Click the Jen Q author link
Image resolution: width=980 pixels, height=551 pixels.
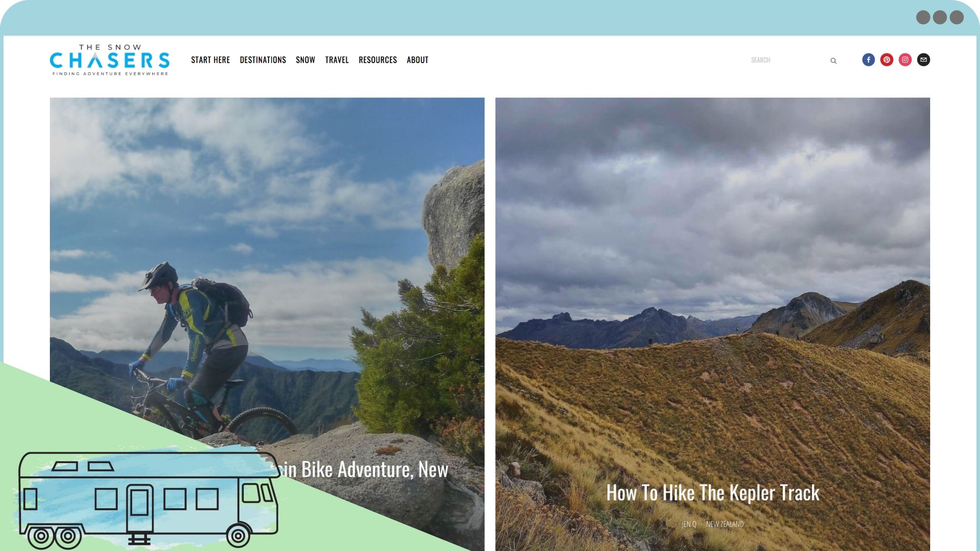(689, 524)
